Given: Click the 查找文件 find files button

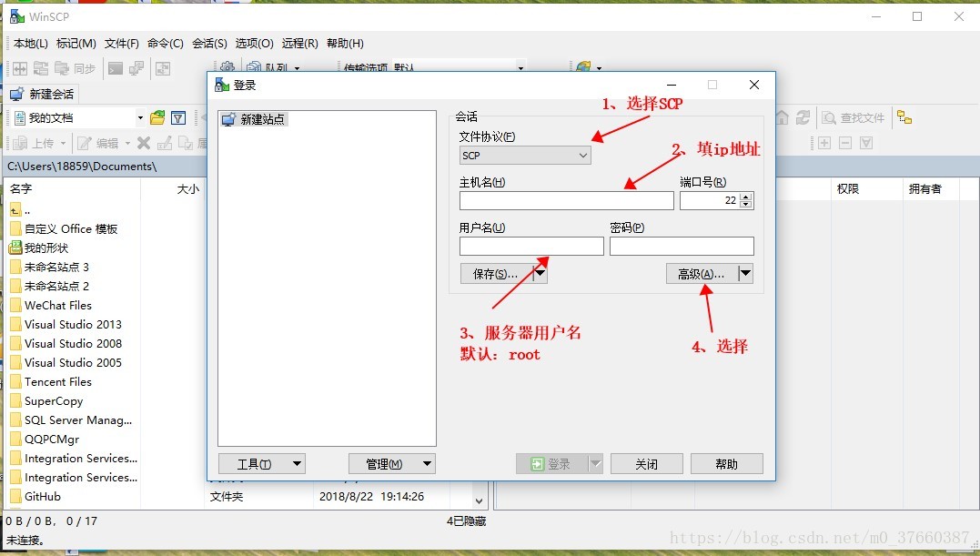Looking at the screenshot, I should tap(854, 117).
